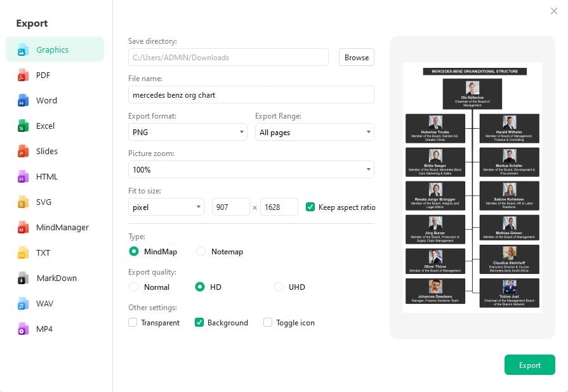Viewport: 568px width, 392px height.
Task: Open Export format PNG dropdown
Action: (x=188, y=132)
